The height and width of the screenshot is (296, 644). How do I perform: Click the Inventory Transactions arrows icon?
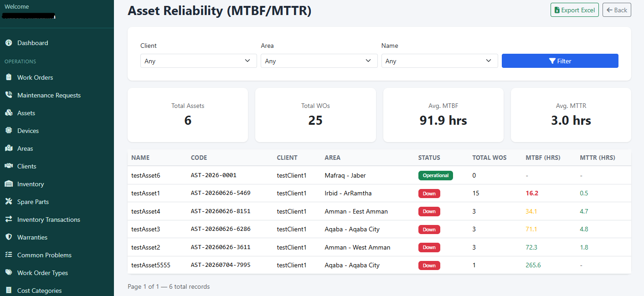pos(8,219)
